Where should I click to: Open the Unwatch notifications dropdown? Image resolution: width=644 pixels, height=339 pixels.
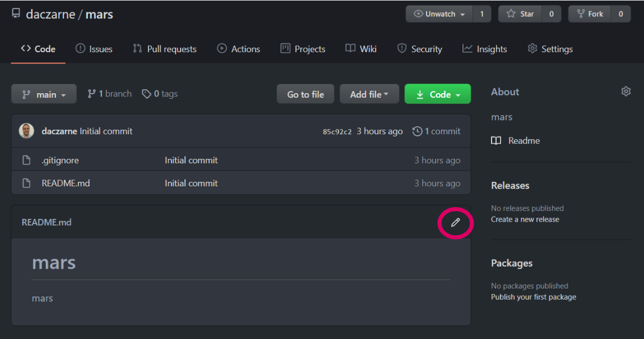click(439, 14)
